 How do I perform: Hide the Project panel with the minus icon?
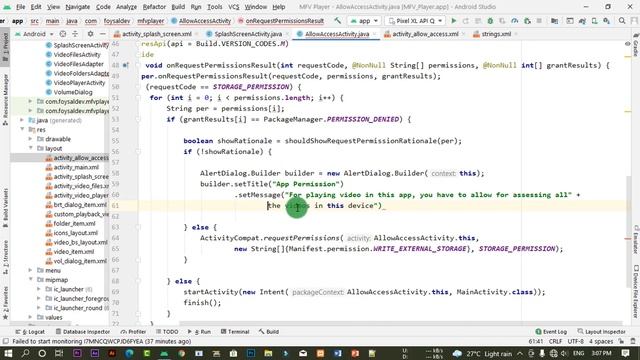(x=102, y=34)
